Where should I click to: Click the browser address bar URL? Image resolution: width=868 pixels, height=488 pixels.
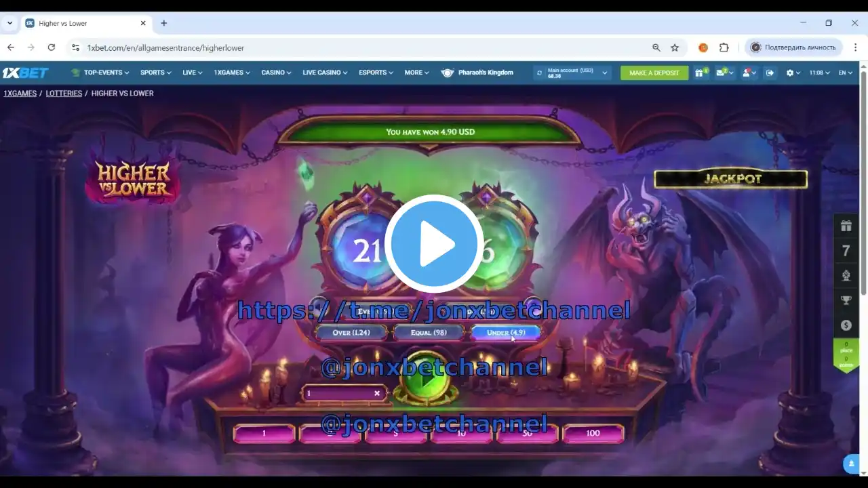165,48
